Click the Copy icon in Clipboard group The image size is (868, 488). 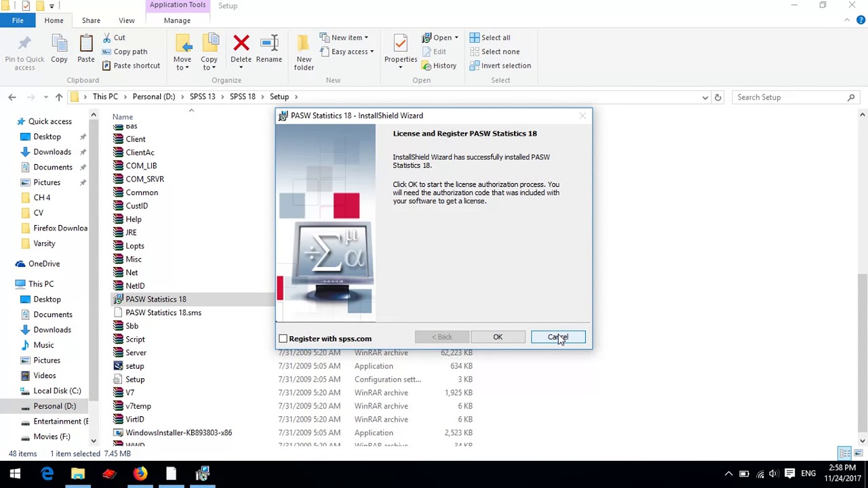pyautogui.click(x=59, y=44)
